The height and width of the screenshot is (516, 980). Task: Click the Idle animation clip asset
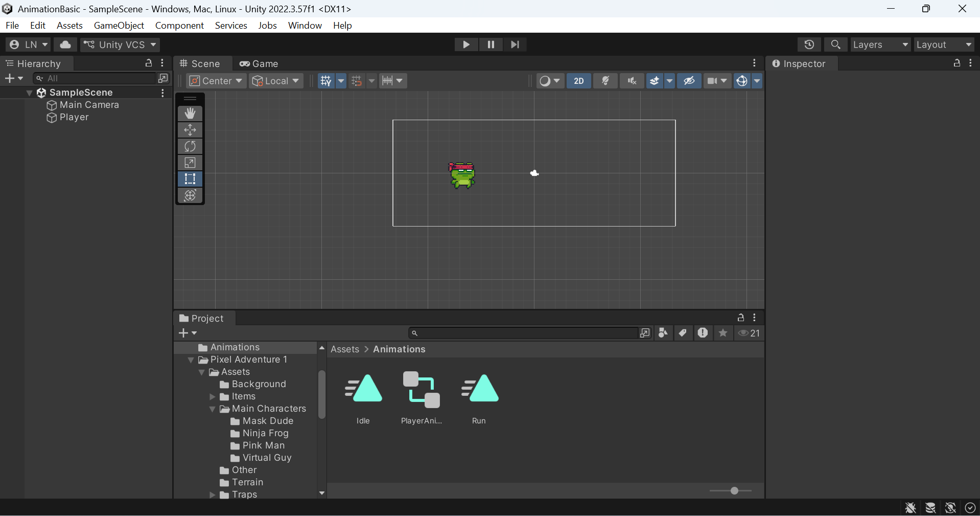pos(363,398)
